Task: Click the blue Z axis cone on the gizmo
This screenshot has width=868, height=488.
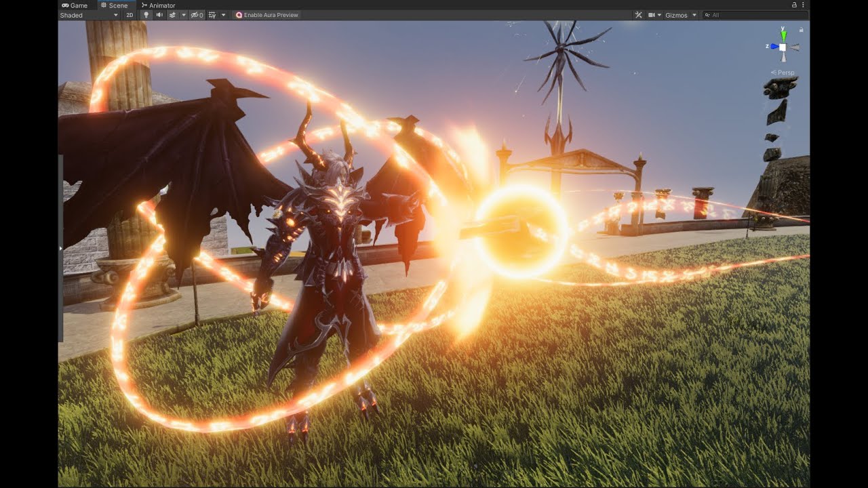Action: coord(774,47)
